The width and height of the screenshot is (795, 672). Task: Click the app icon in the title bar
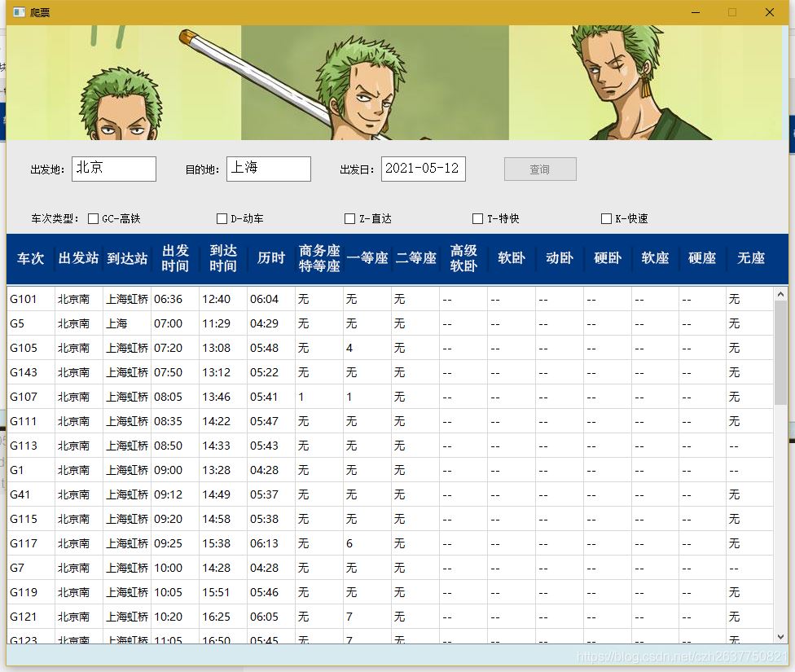[x=20, y=11]
